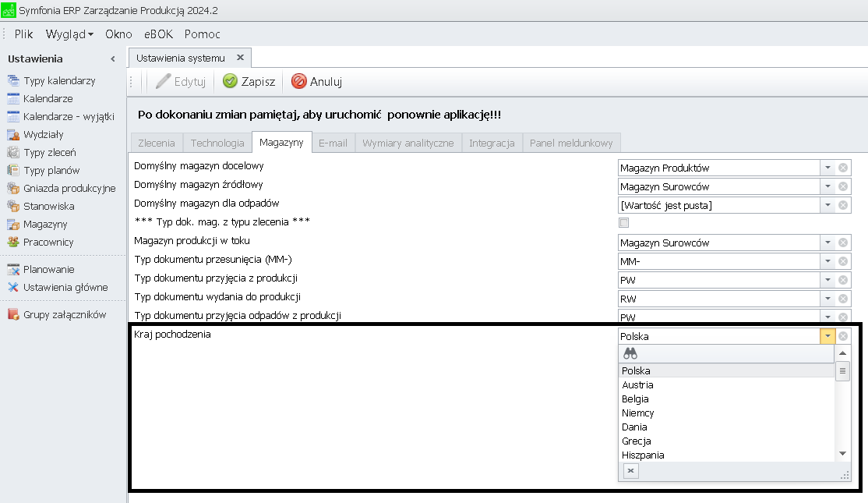Clear the Domyślny magazyn docelowy value
This screenshot has width=868, height=503.
point(843,168)
